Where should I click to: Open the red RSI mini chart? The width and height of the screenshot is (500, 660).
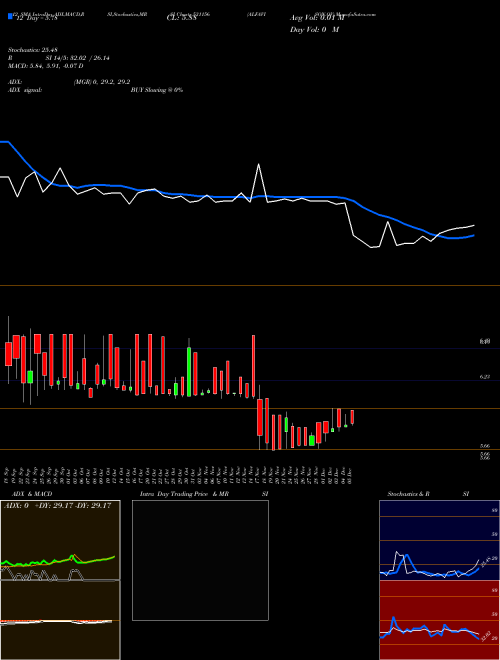click(439, 620)
